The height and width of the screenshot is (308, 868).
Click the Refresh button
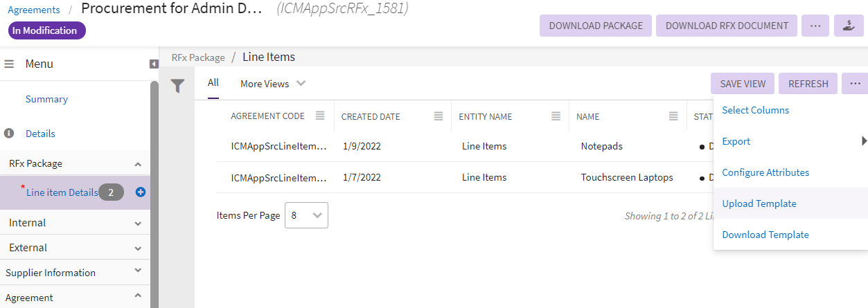tap(808, 84)
